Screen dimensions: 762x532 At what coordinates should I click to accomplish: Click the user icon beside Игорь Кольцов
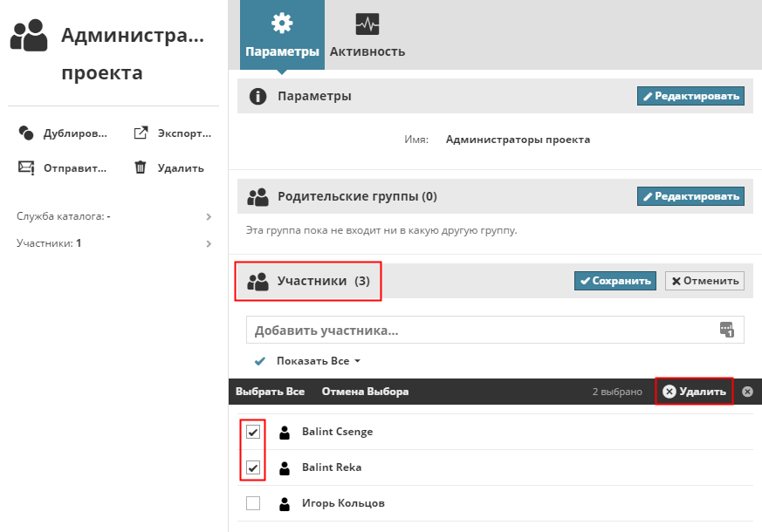[284, 503]
